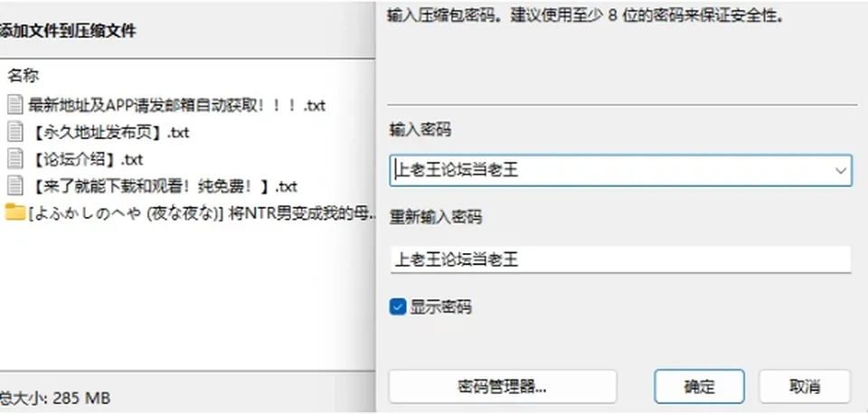The height and width of the screenshot is (414, 868).
Task: Click the 总大小: 285 MB status text
Action: 54,398
